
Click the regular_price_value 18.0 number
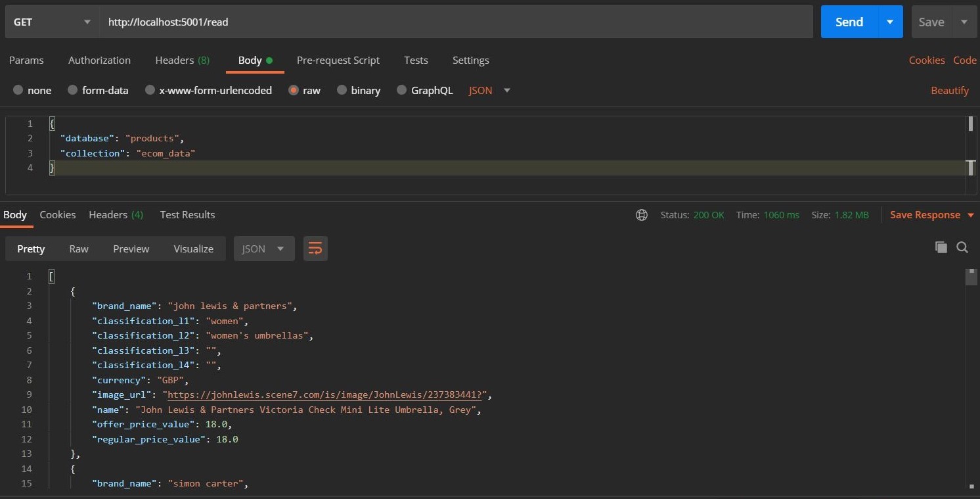click(x=227, y=439)
